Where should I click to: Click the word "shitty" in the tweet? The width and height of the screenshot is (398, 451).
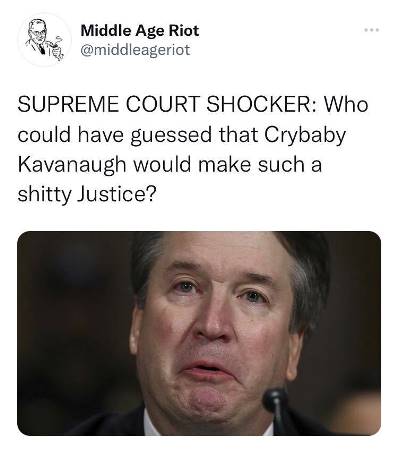pyautogui.click(x=44, y=194)
